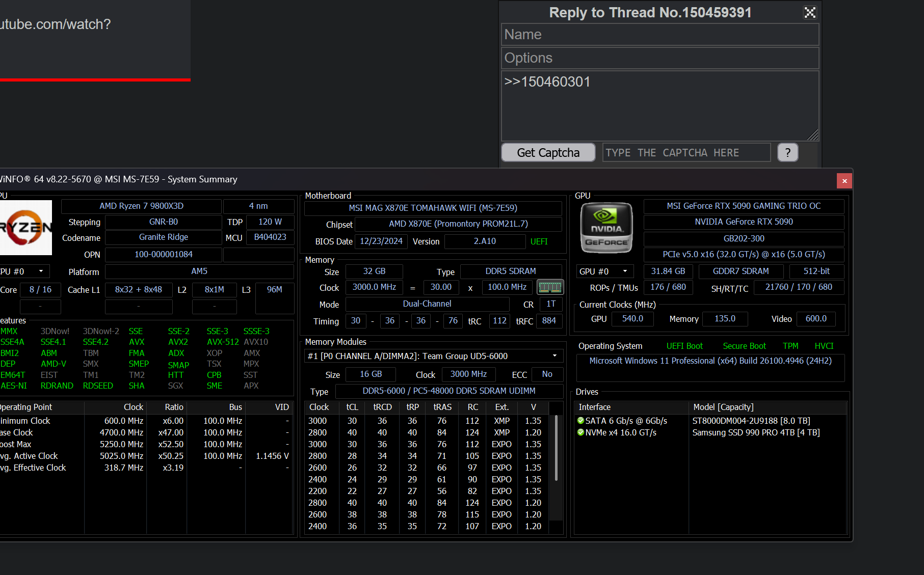The width and height of the screenshot is (924, 575).
Task: Click the TPM indicator
Action: 791,346
